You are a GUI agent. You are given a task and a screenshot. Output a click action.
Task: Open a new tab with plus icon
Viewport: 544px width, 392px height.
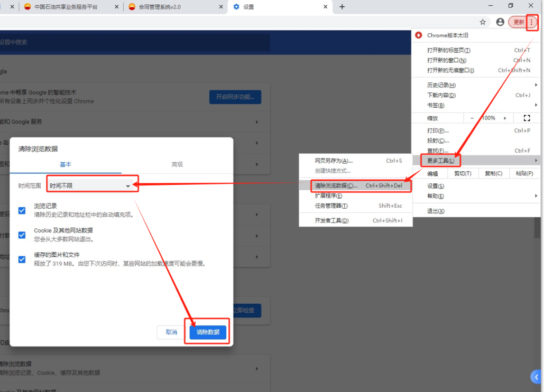342,7
